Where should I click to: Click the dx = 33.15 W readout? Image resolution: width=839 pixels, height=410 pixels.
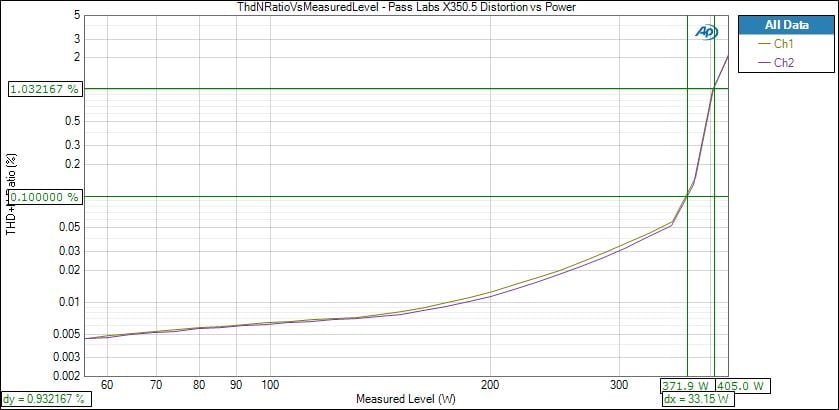[x=697, y=399]
